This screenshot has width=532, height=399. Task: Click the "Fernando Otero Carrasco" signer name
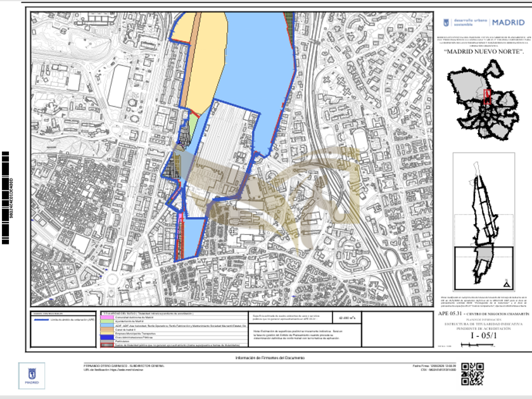105,366
